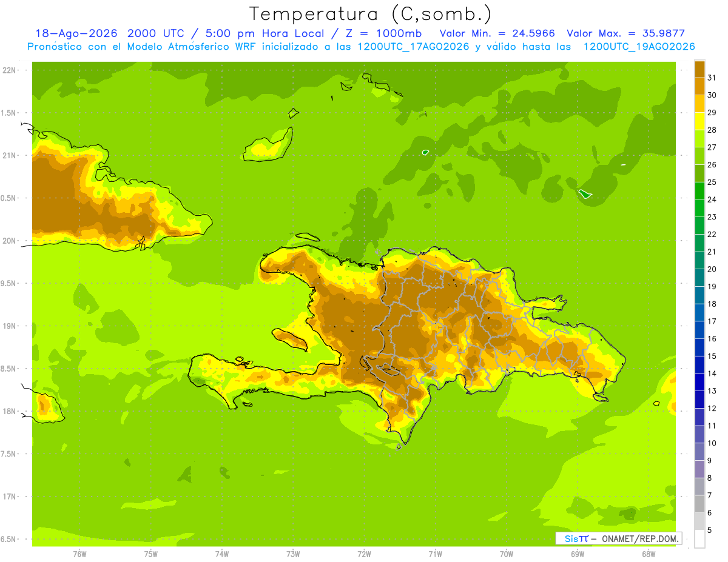728x562 pixels.
Task: Click the '17N' latitude axis label
Action: click(x=10, y=497)
